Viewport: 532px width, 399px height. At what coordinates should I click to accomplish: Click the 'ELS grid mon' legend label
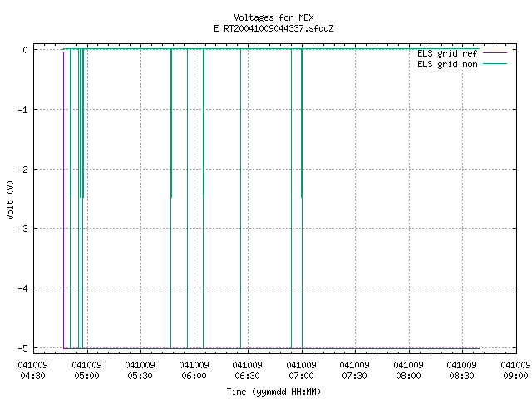tap(447, 64)
